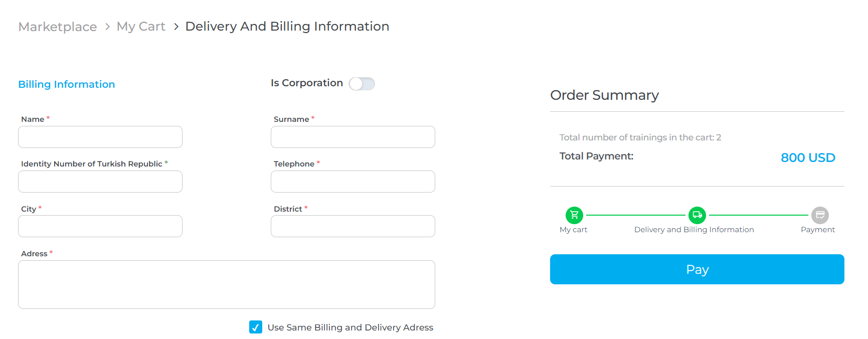Click the My cart step label
The width and height of the screenshot is (868, 339).
pyautogui.click(x=573, y=230)
